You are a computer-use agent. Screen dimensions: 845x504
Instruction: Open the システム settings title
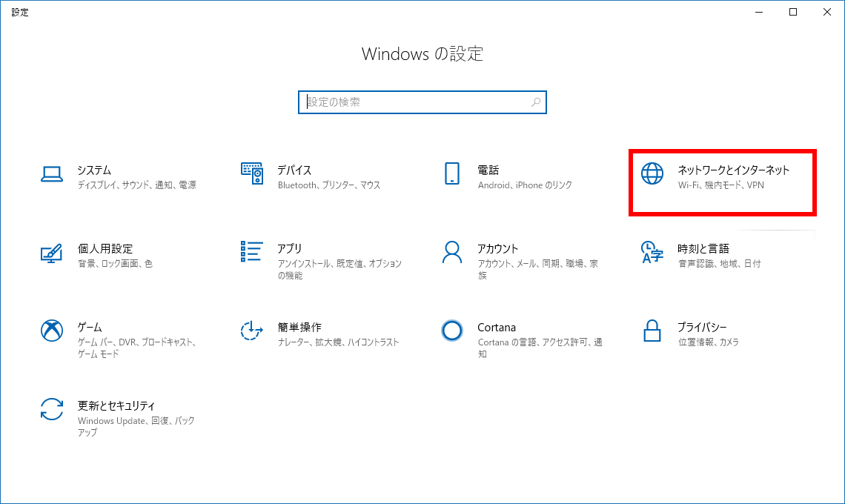(94, 170)
